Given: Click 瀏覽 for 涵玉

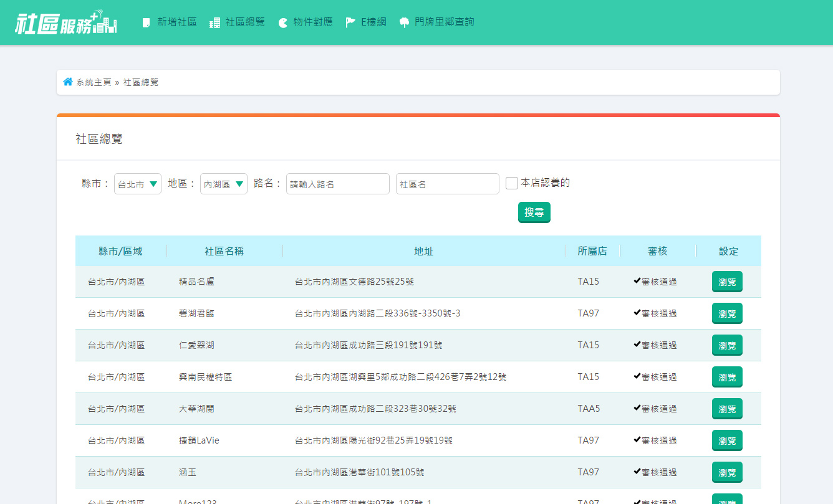Looking at the screenshot, I should pyautogui.click(x=727, y=473).
